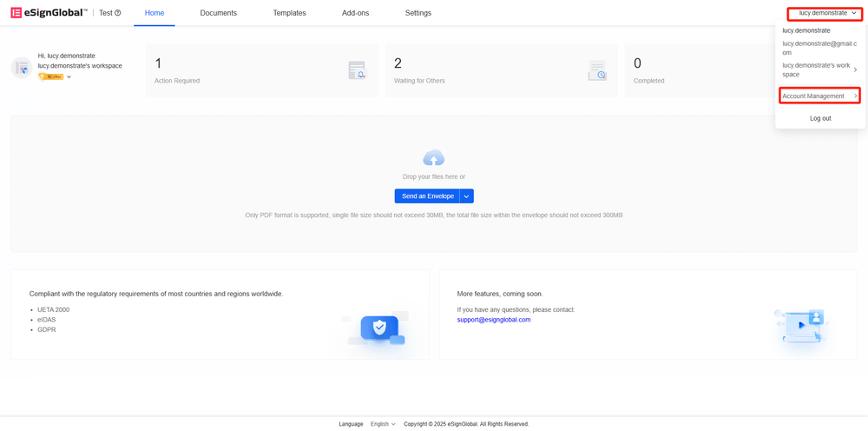Click the video features illustration

[x=801, y=326]
